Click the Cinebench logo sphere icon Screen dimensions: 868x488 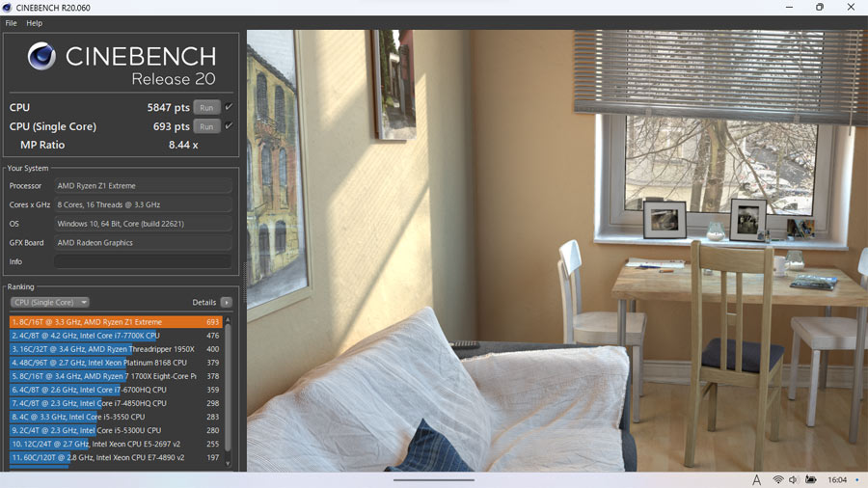coord(42,56)
